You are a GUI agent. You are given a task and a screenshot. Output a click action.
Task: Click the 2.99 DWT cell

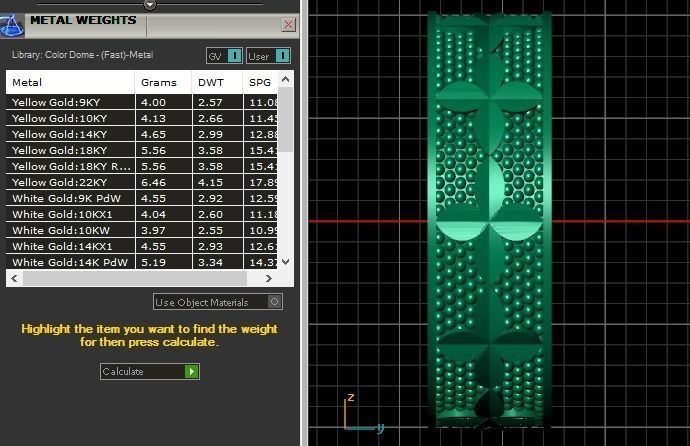pyautogui.click(x=218, y=135)
